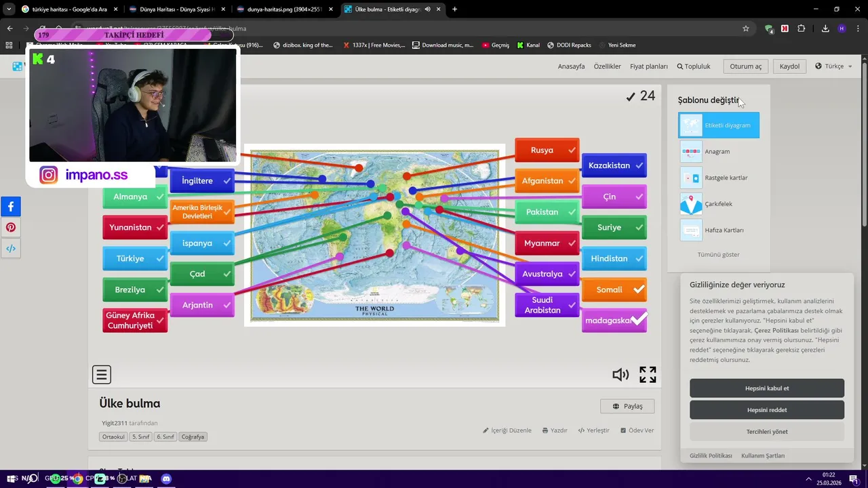Image resolution: width=868 pixels, height=488 pixels.
Task: Open a new browser tab
Action: pos(454,9)
